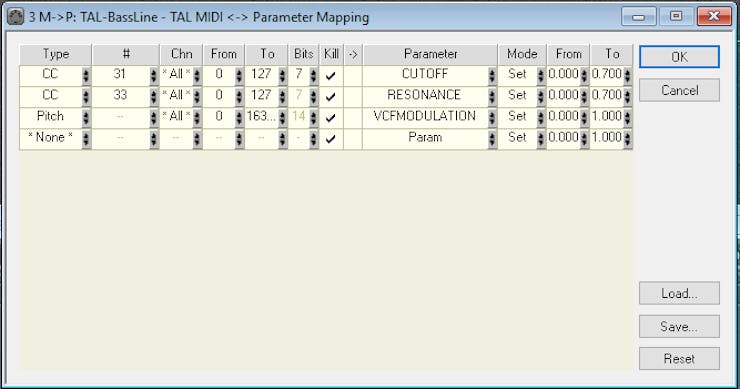Adjust channel spinner in RESONANCE row
Screen dimensions: 740x389
click(197, 97)
